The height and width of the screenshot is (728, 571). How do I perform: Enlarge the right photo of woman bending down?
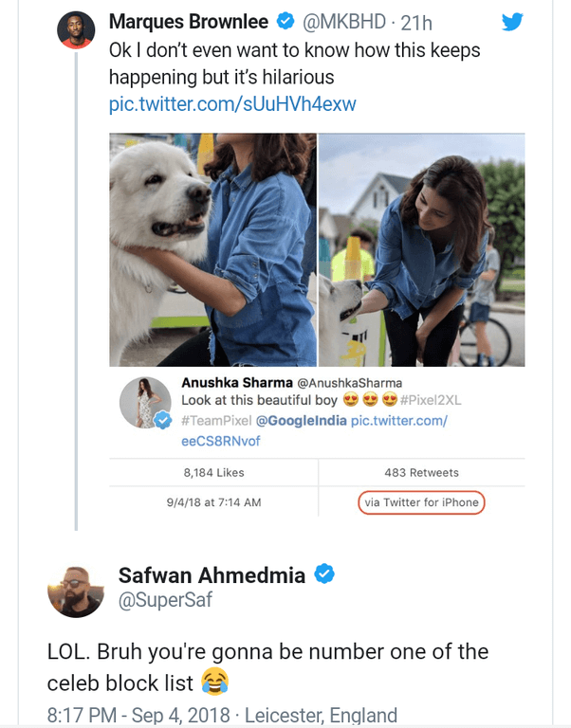pyautogui.click(x=422, y=249)
